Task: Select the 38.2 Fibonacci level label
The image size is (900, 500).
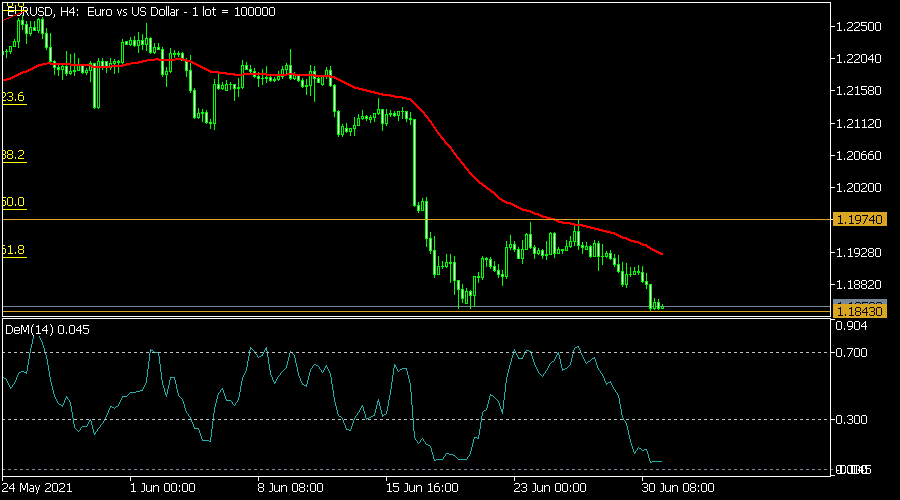Action: point(13,155)
